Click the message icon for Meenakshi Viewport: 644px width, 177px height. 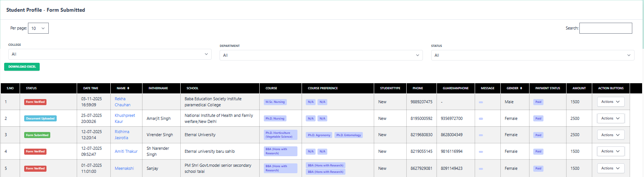[481, 169]
